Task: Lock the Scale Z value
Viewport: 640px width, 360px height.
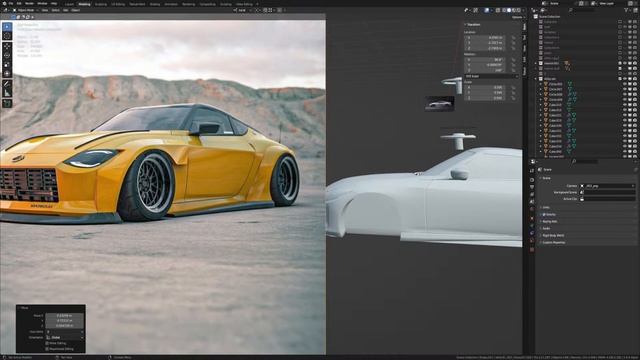Action: click(x=513, y=98)
